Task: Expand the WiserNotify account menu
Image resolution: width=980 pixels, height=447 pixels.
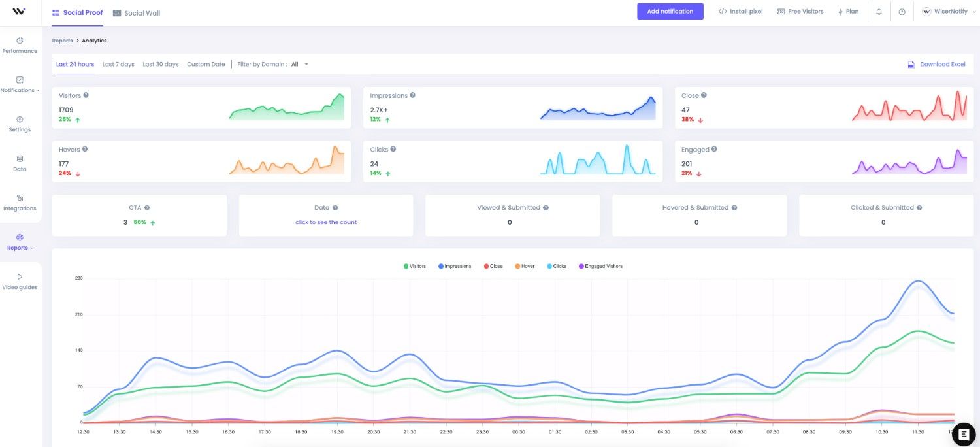Action: (x=949, y=12)
